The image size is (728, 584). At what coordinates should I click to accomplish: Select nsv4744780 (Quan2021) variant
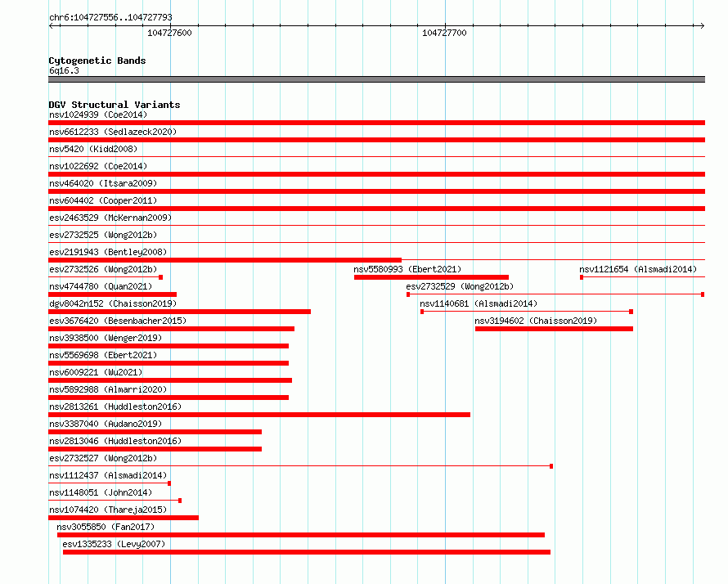[101, 286]
